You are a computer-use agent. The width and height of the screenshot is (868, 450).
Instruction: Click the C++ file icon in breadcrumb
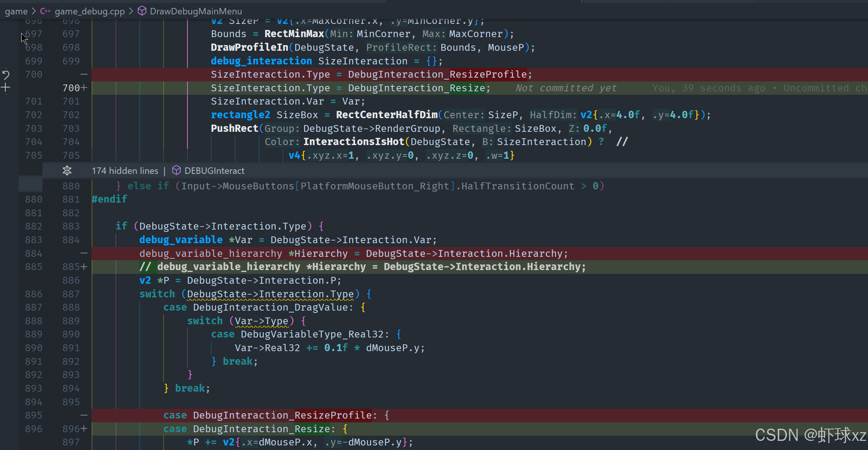tap(45, 11)
